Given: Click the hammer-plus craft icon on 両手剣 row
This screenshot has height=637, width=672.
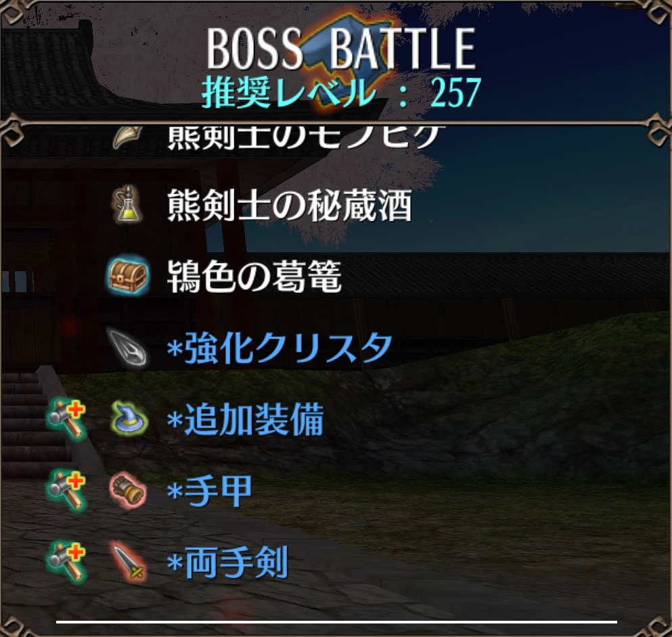Looking at the screenshot, I should click(66, 562).
